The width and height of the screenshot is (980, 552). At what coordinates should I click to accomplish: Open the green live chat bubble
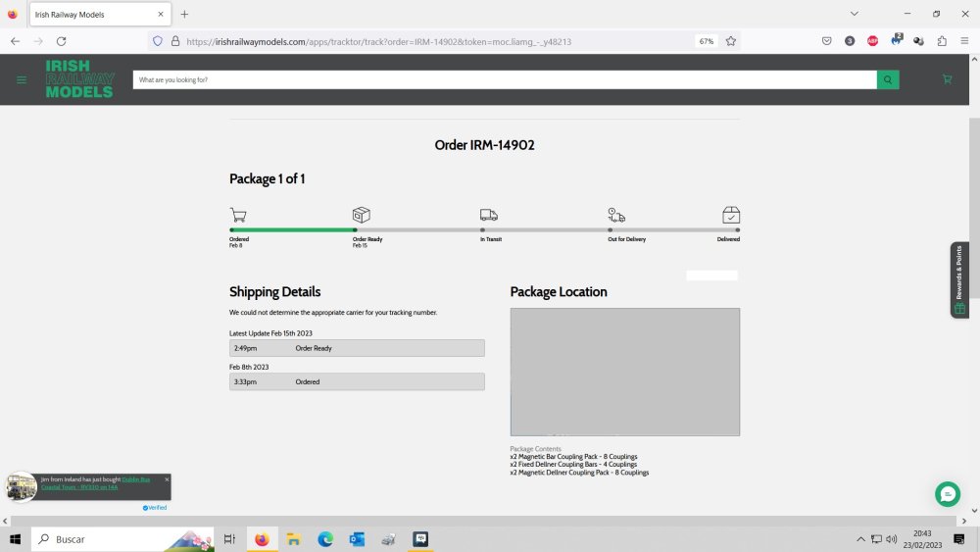[x=947, y=494]
